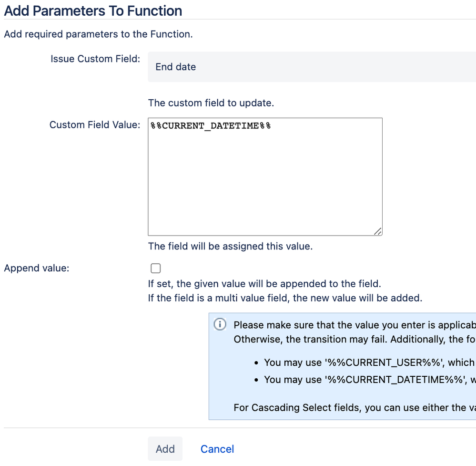
Task: Enable the Append value checkbox
Action: click(156, 268)
